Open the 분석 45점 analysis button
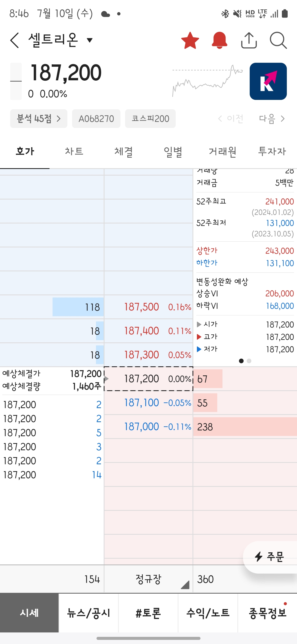297x644 pixels. [39, 119]
